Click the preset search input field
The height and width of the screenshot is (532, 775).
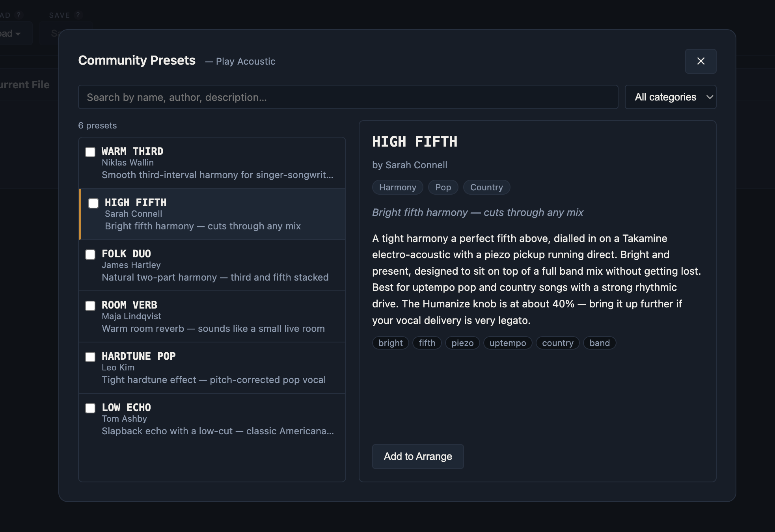click(348, 97)
